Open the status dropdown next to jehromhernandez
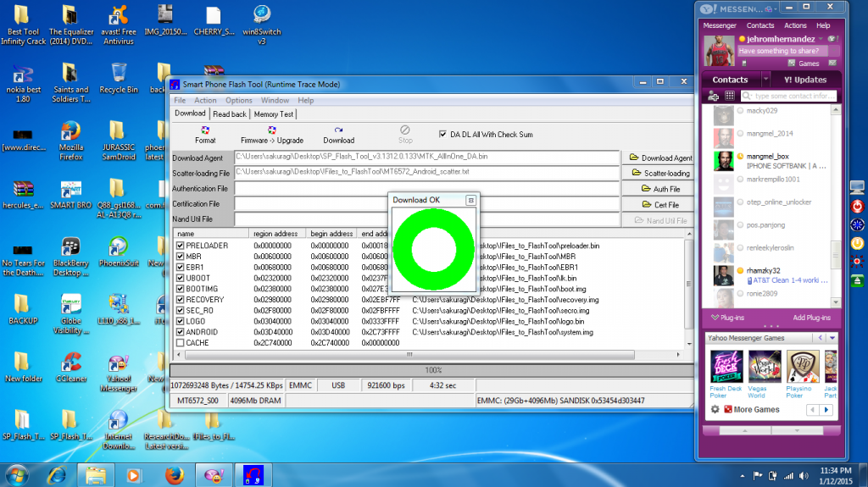This screenshot has width=868, height=487. (821, 39)
